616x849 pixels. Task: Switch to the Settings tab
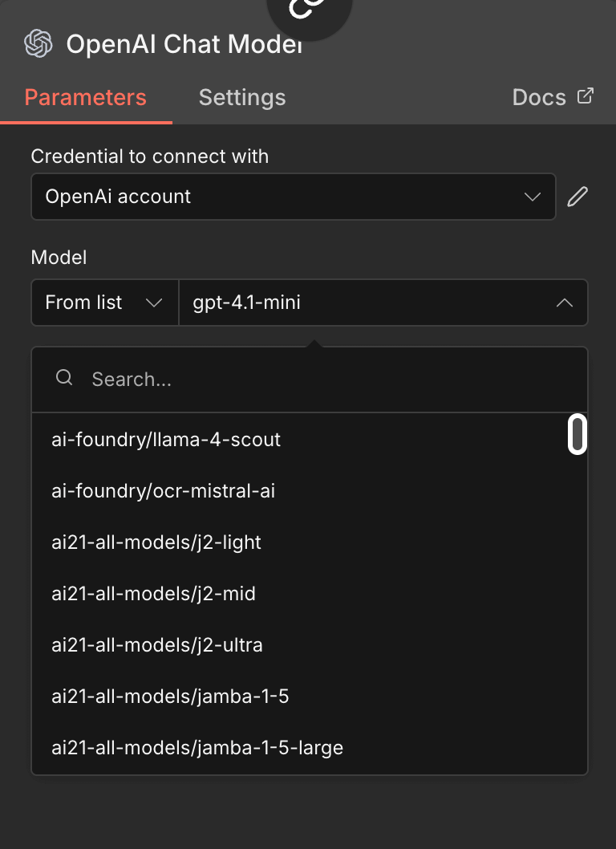241,97
